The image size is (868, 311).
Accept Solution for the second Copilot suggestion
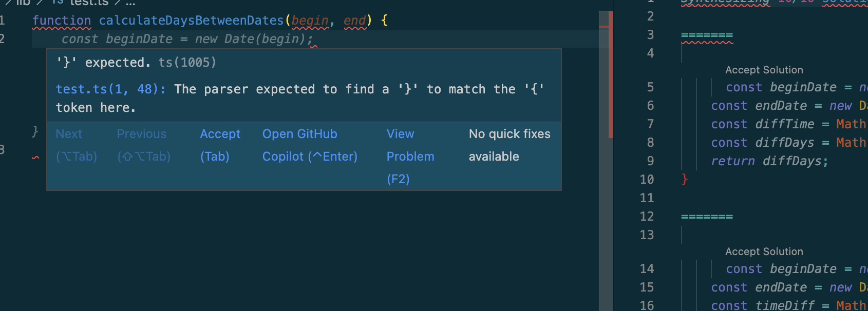click(764, 251)
